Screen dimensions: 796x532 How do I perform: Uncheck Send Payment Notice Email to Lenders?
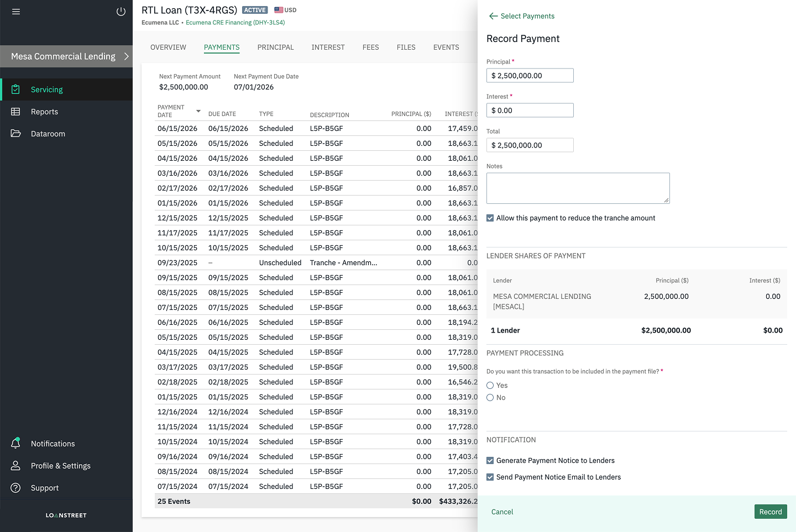click(x=490, y=477)
